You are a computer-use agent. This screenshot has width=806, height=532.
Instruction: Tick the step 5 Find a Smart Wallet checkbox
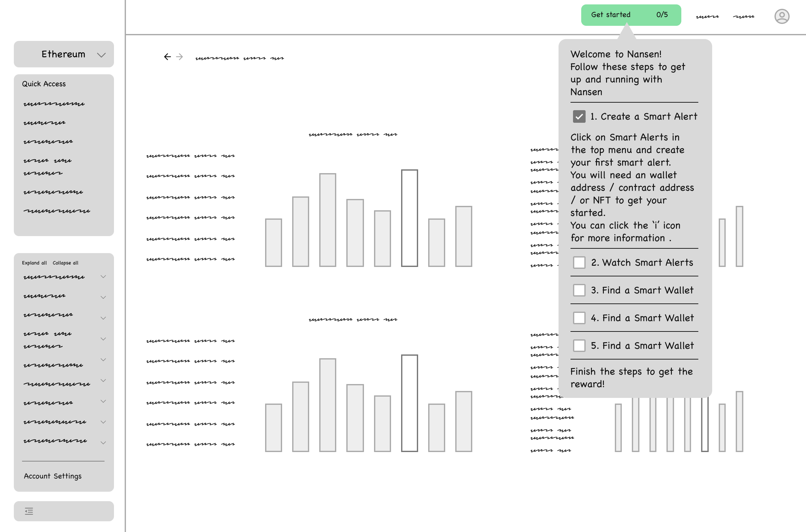[579, 345]
